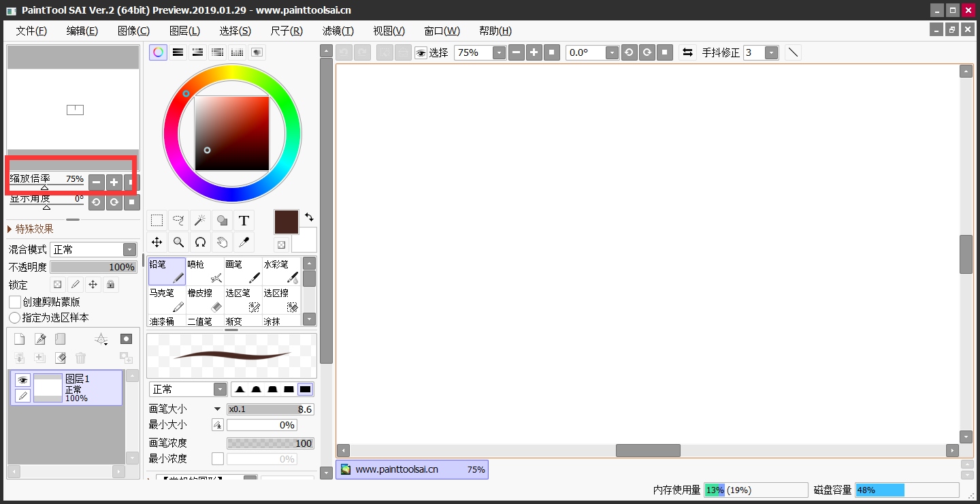
Task: Click the straight line drawing mode icon
Action: click(x=793, y=52)
